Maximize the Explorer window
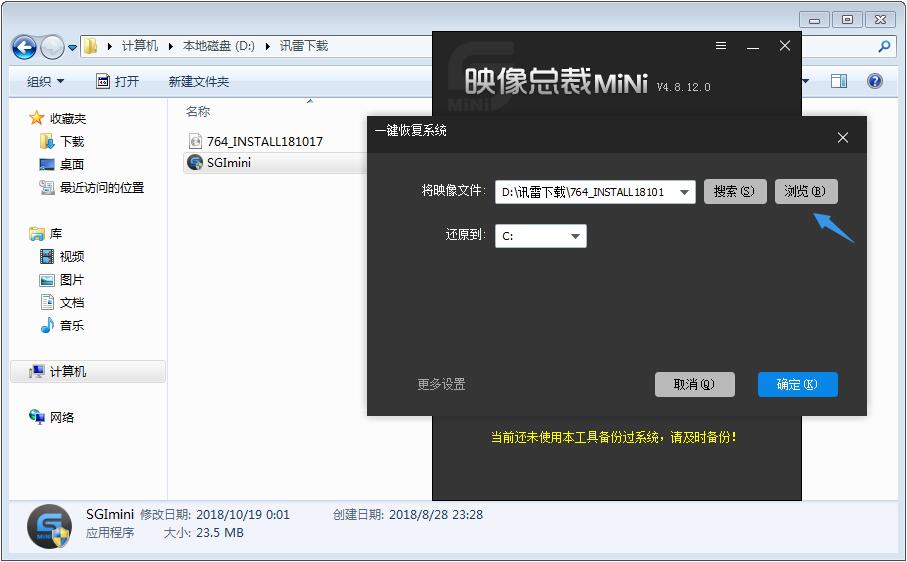Screen dimensions: 907x562 coord(847,20)
